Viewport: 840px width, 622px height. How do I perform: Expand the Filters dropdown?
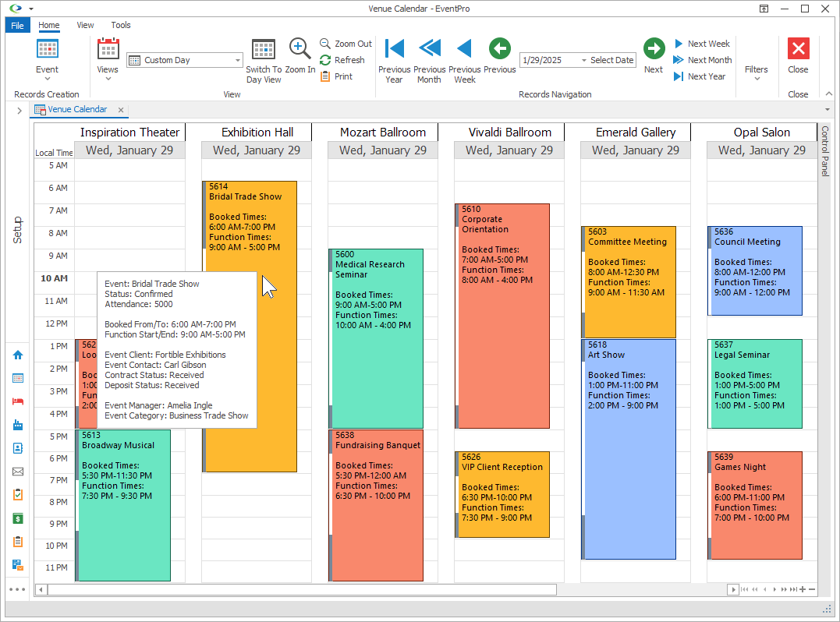tap(757, 72)
